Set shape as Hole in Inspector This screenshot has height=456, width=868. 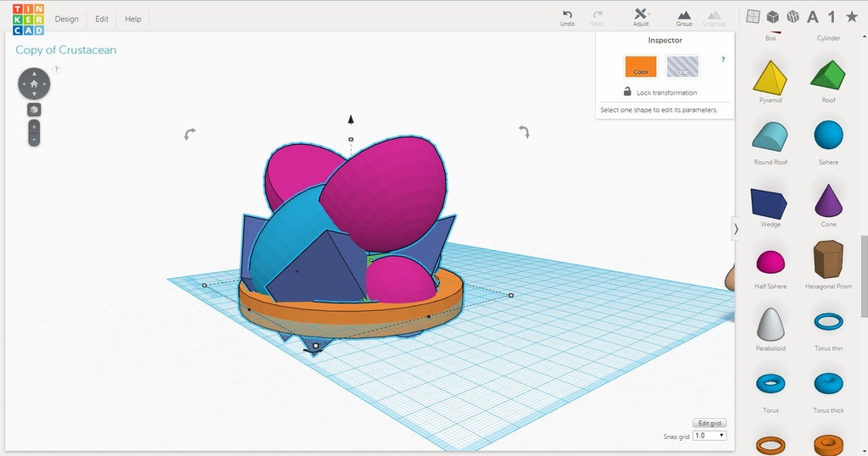pyautogui.click(x=682, y=66)
